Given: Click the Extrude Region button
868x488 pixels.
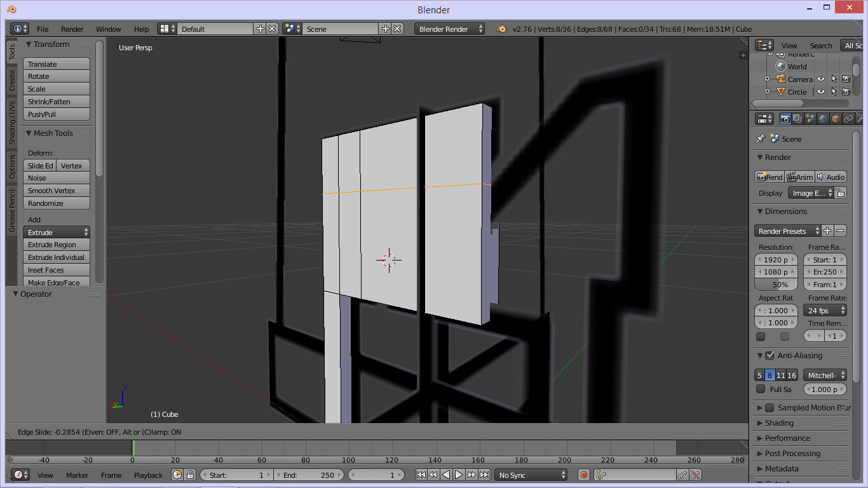Looking at the screenshot, I should tap(57, 245).
